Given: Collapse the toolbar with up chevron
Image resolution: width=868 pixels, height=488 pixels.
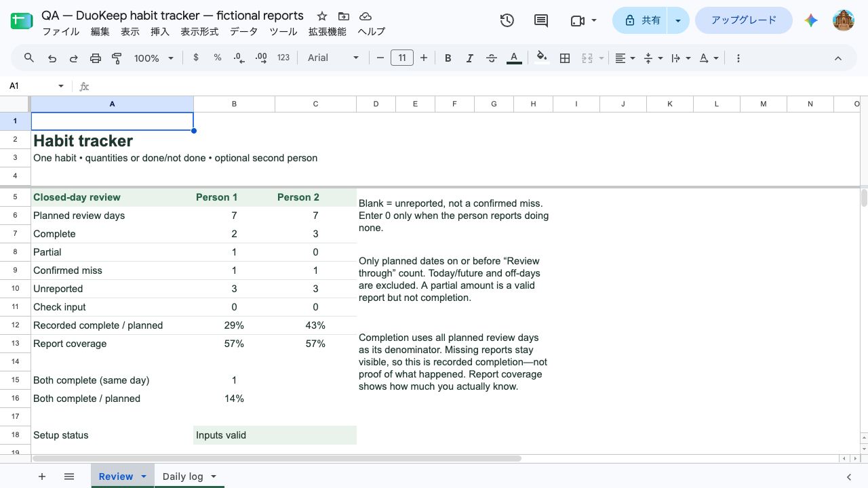Looking at the screenshot, I should pos(838,58).
